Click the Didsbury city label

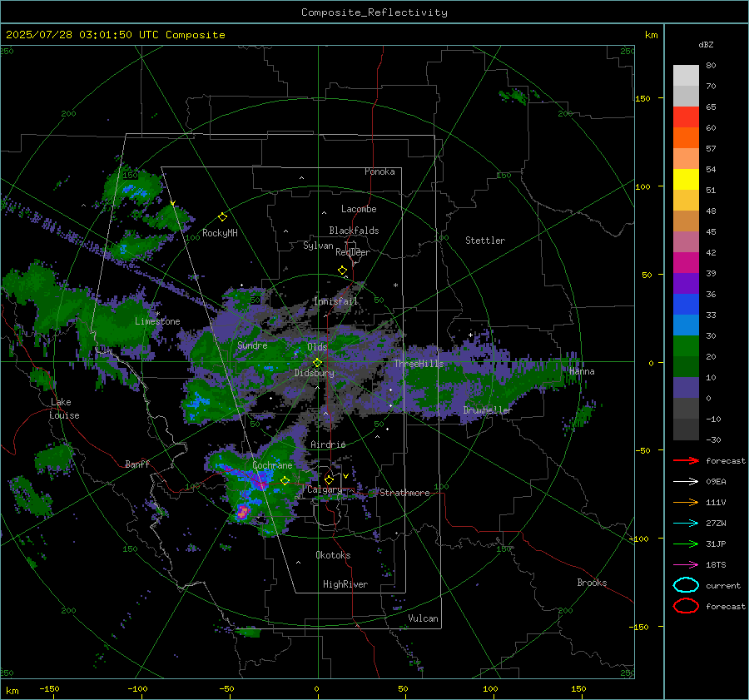(314, 373)
